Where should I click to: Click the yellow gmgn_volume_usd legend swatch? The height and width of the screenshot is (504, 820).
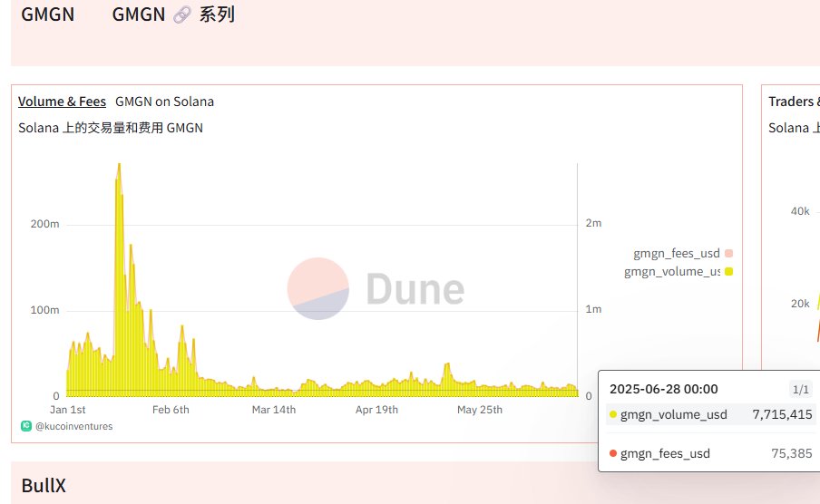pos(728,271)
